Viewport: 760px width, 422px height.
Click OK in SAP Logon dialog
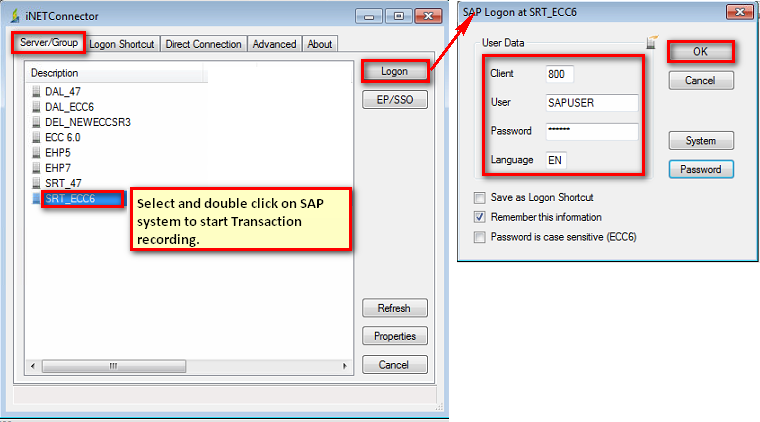click(x=700, y=51)
